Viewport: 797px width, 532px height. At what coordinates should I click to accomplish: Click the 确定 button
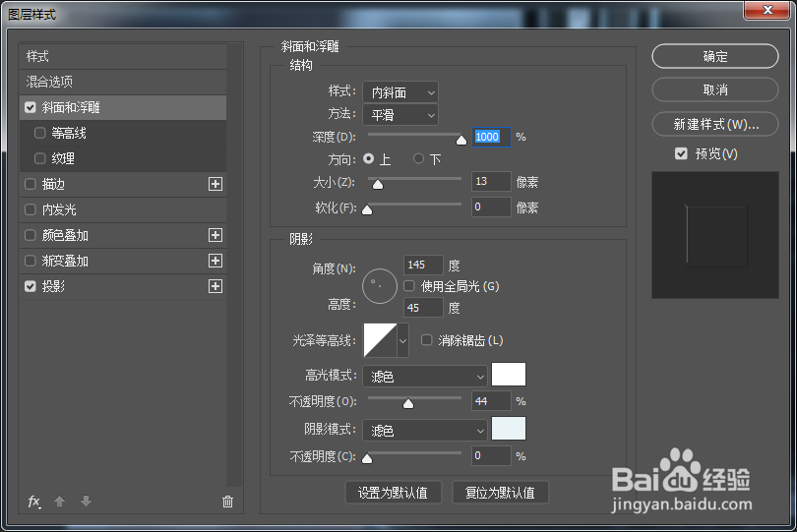[x=715, y=56]
